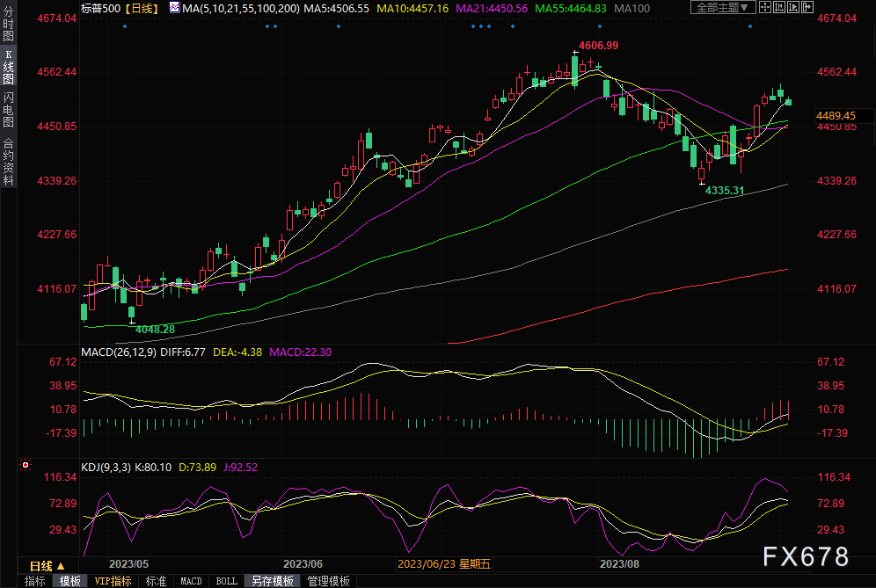Click the second layout icon after 全部主题

click(x=778, y=8)
